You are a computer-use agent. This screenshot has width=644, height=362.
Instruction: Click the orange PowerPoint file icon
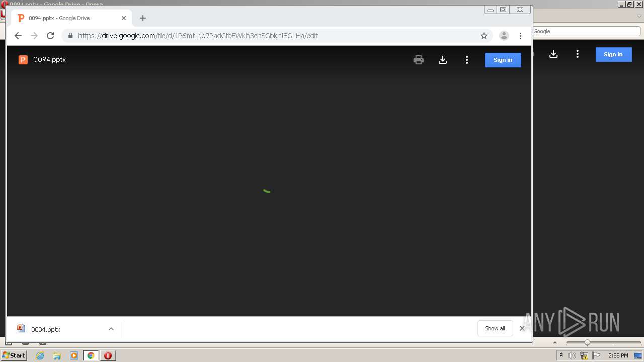23,60
